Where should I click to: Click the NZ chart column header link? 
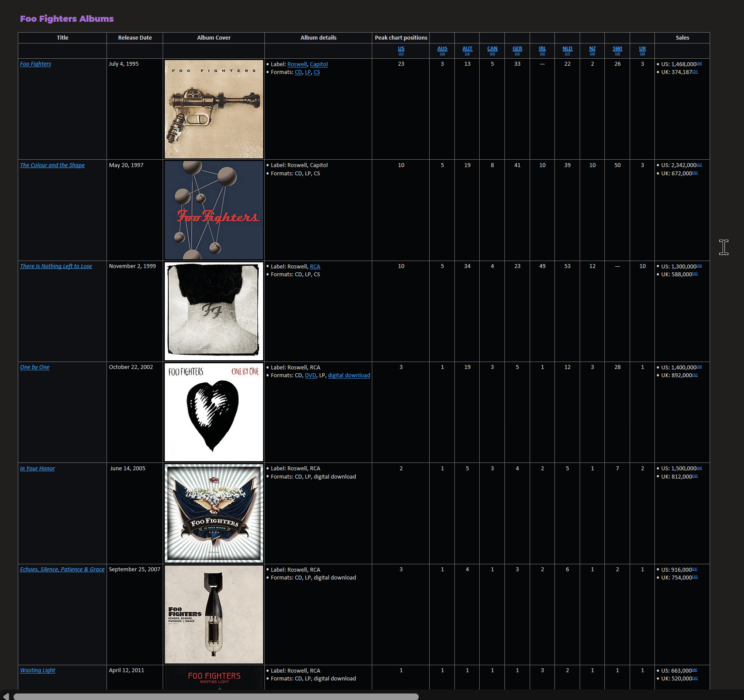click(x=592, y=49)
